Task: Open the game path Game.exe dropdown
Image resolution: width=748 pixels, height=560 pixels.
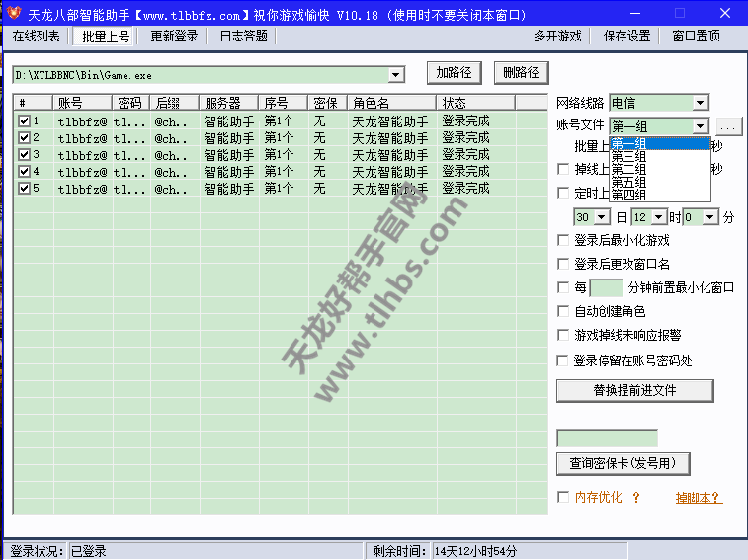Action: [x=396, y=75]
